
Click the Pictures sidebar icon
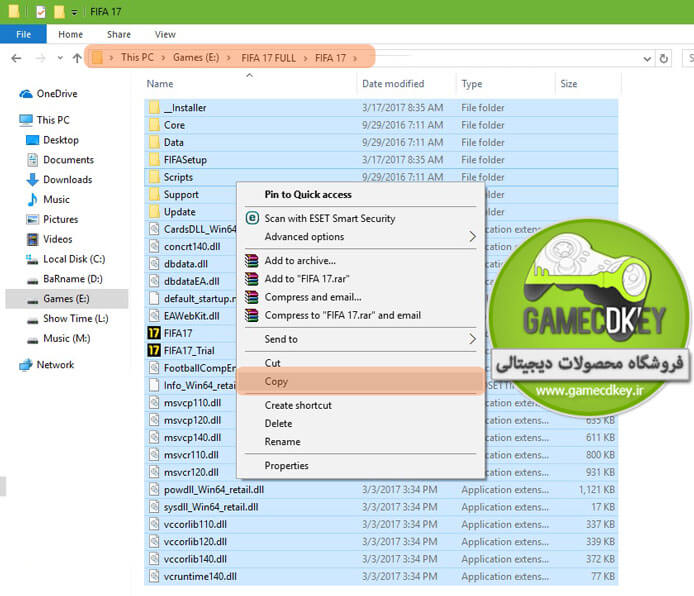33,219
